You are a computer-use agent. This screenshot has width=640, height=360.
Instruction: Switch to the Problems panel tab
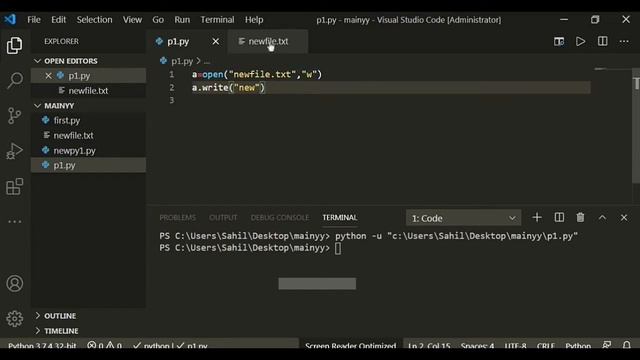click(178, 218)
